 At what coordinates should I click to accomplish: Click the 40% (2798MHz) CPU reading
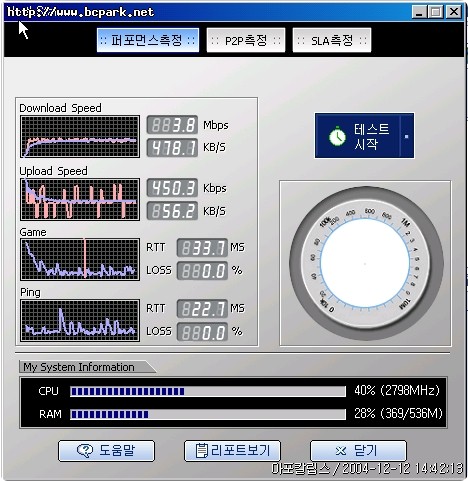tap(397, 390)
